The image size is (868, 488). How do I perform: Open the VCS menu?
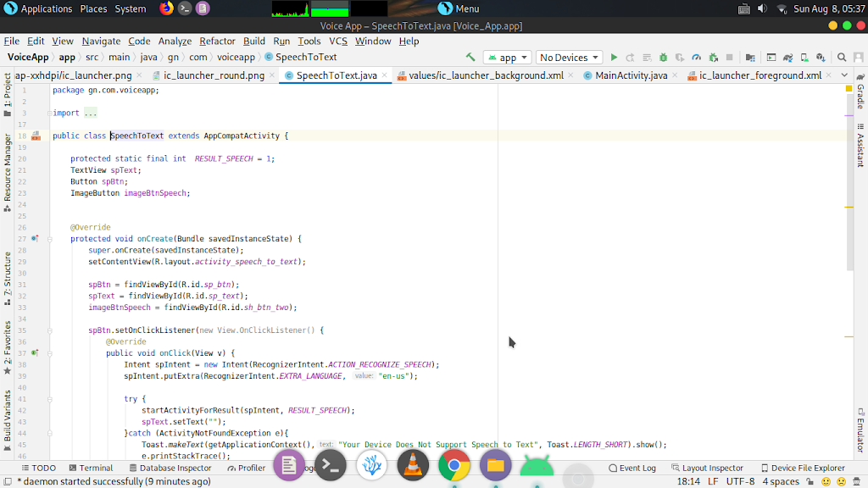(338, 41)
